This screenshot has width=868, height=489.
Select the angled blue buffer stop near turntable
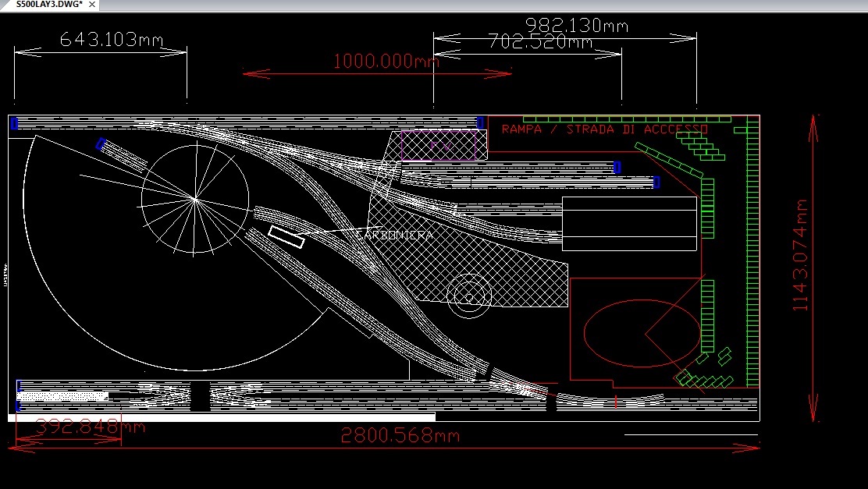click(101, 144)
